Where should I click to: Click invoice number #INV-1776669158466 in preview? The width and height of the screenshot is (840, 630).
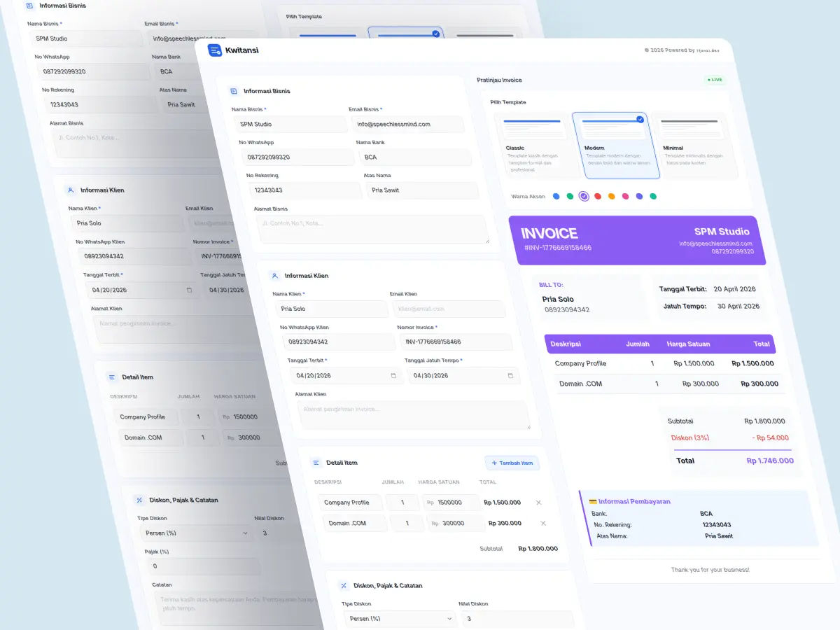click(558, 248)
